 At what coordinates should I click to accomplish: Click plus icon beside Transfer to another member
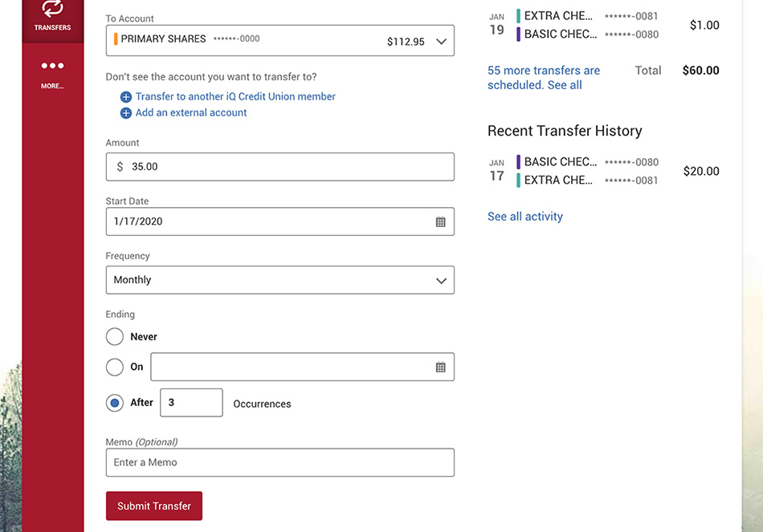pyautogui.click(x=126, y=97)
